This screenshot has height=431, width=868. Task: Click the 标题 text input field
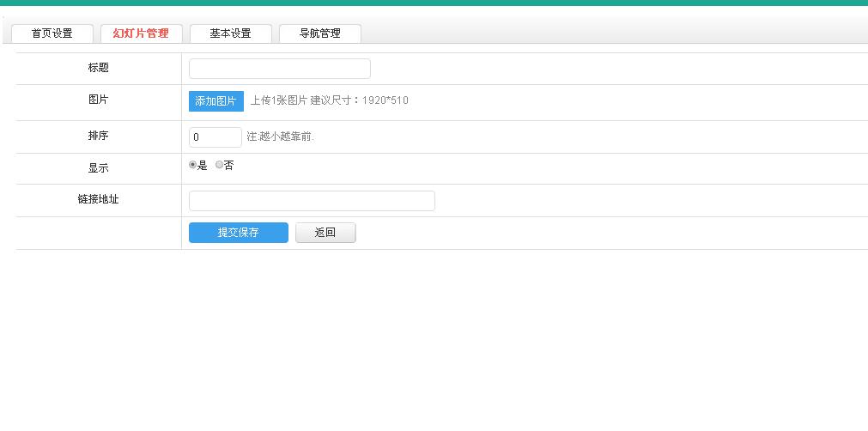coord(279,69)
